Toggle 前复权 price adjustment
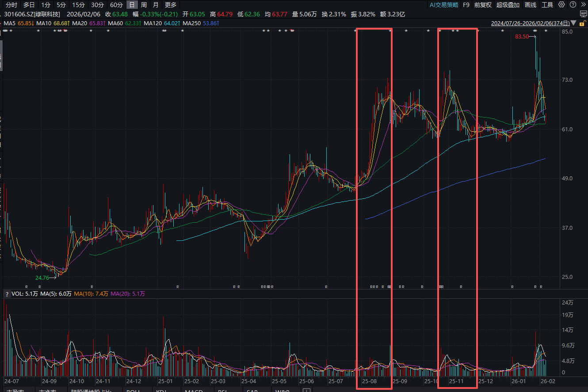Image resolution: width=588 pixels, height=392 pixels. pos(483,5)
